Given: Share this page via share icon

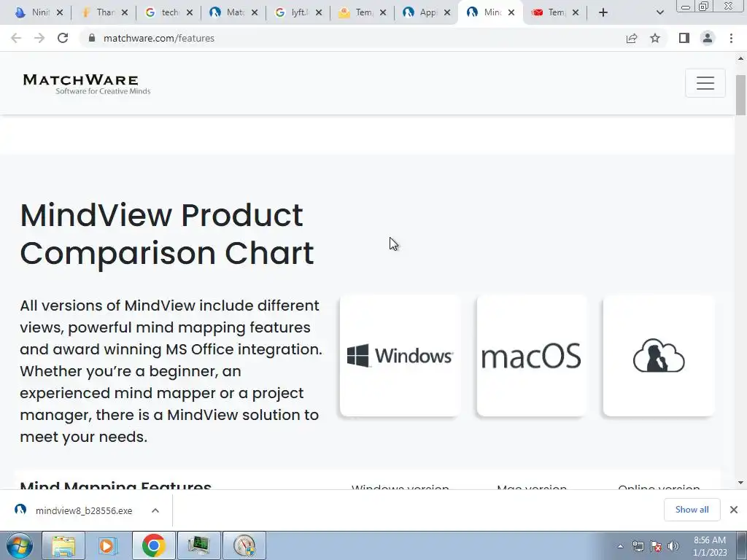Looking at the screenshot, I should coord(632,38).
